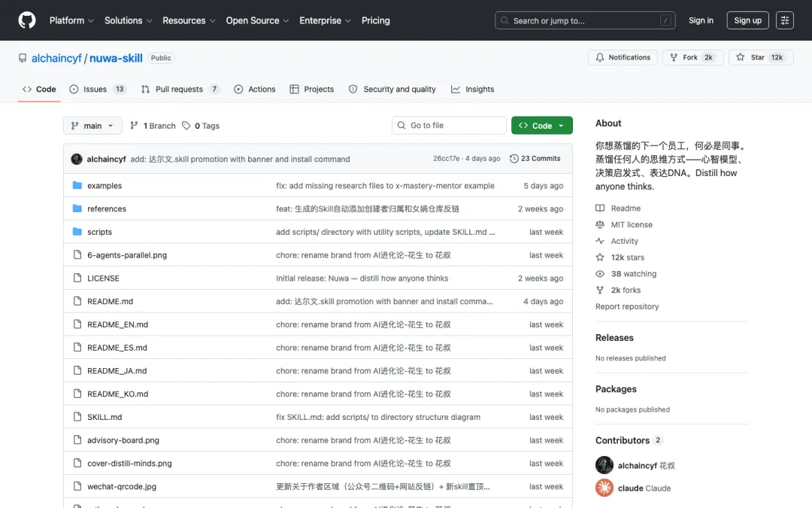Open the GitHub logo homepage

27,20
